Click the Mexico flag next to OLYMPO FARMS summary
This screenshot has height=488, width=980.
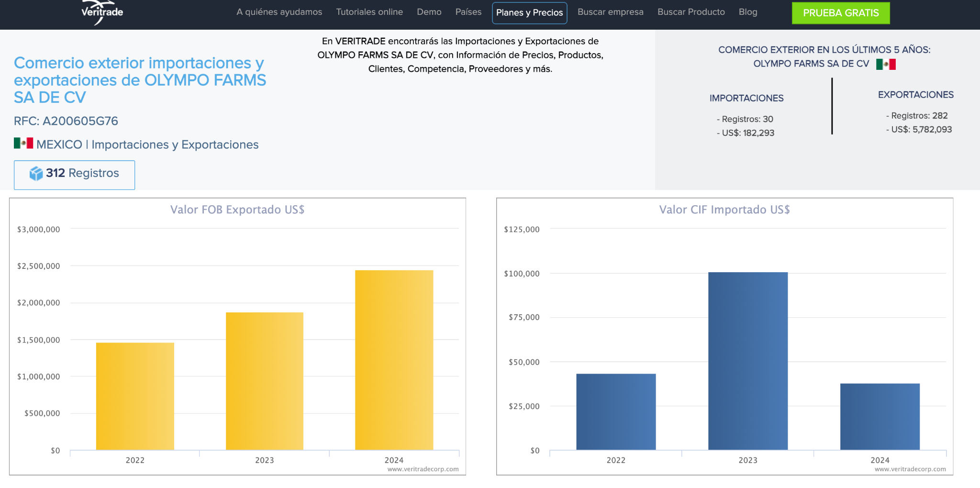[x=886, y=64]
